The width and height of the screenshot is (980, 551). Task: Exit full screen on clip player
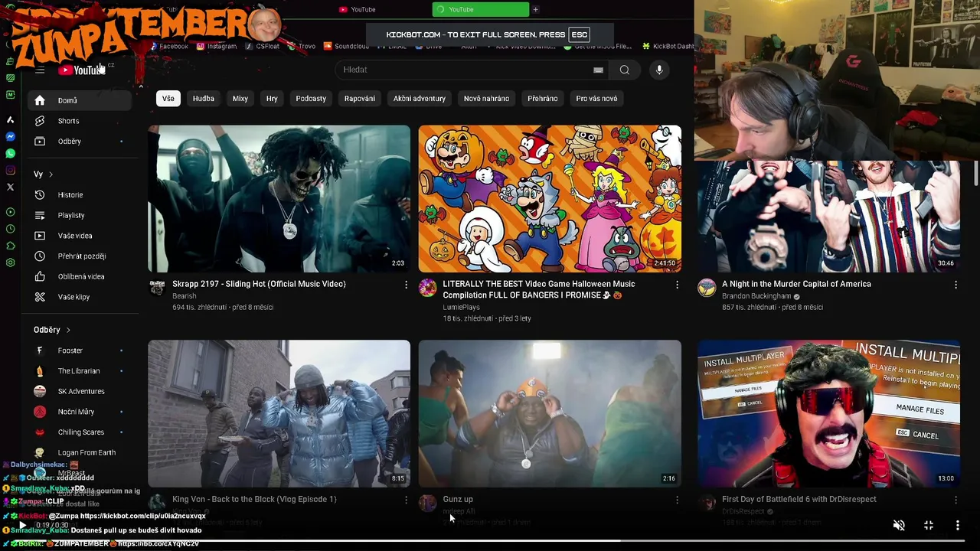tap(928, 526)
